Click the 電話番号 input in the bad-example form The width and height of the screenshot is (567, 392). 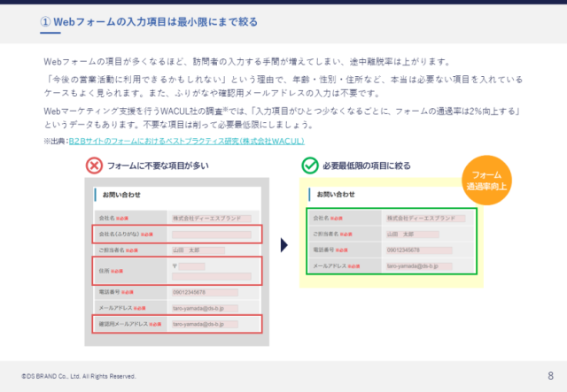coord(205,292)
